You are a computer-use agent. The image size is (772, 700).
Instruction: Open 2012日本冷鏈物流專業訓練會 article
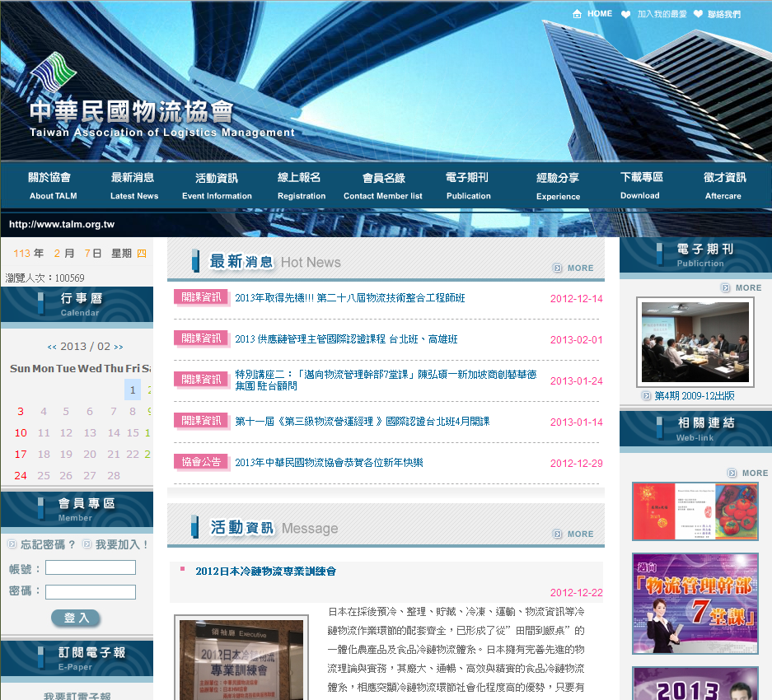265,571
